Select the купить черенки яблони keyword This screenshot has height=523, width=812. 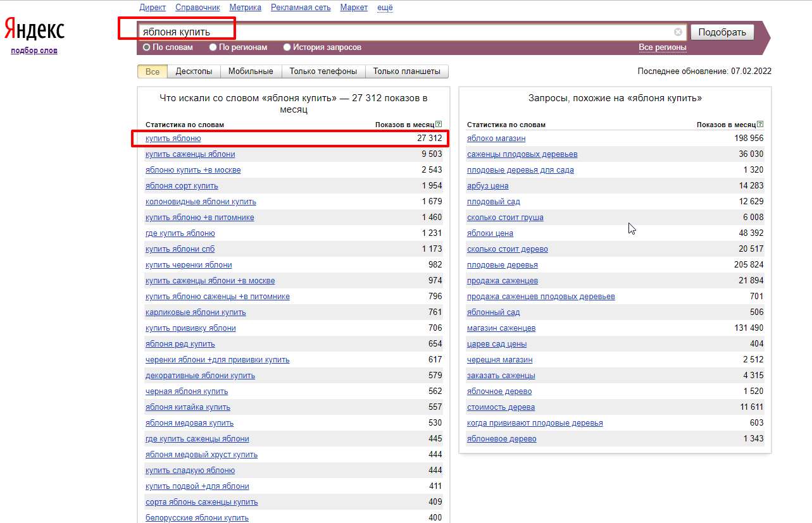click(x=189, y=265)
